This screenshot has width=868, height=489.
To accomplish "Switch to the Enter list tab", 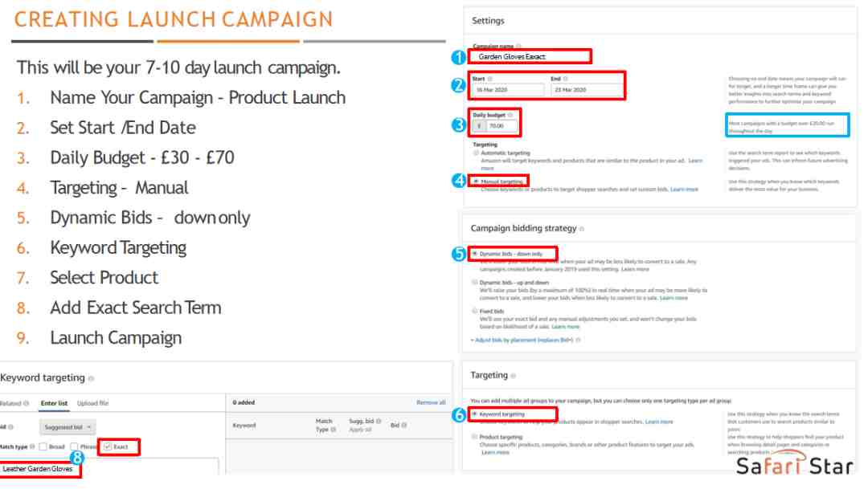I will (x=54, y=403).
